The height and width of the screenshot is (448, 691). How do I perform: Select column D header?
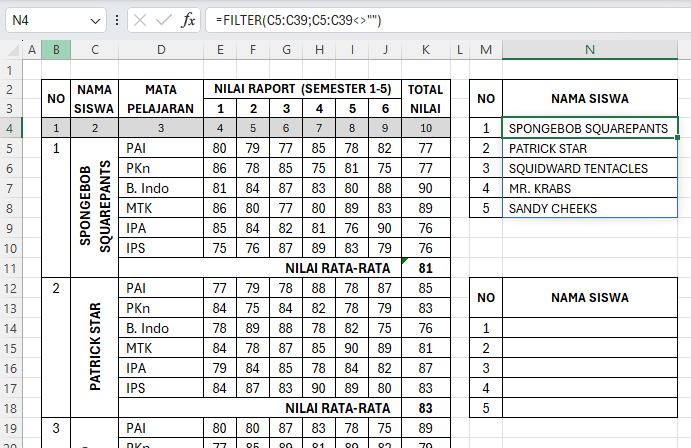coord(161,50)
